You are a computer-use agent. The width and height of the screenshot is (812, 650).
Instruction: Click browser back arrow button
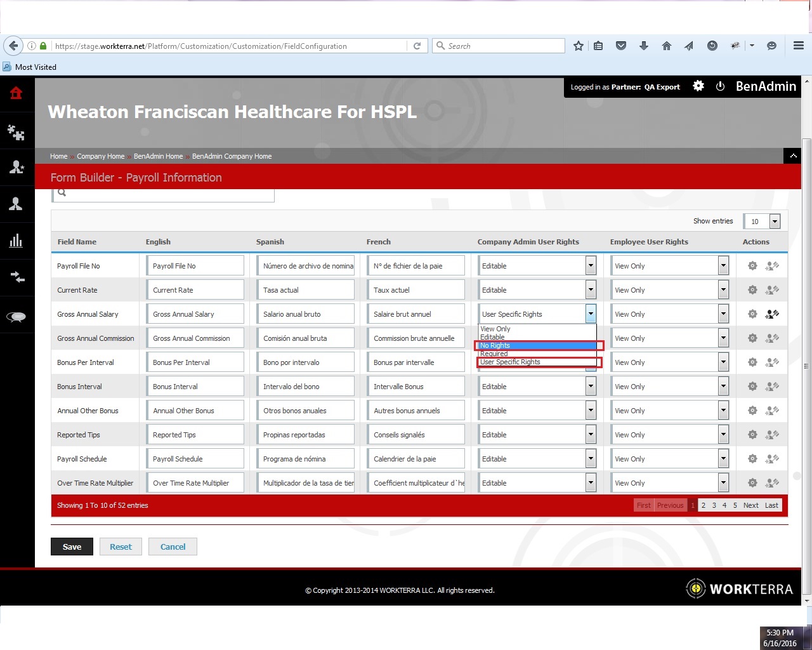click(x=13, y=46)
